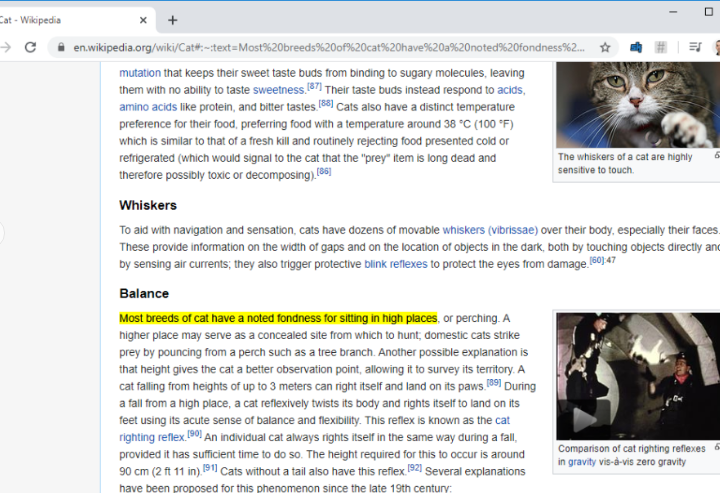Screen dimensions: 720x493
Task: Click citation reference [89]
Action: 493,383
